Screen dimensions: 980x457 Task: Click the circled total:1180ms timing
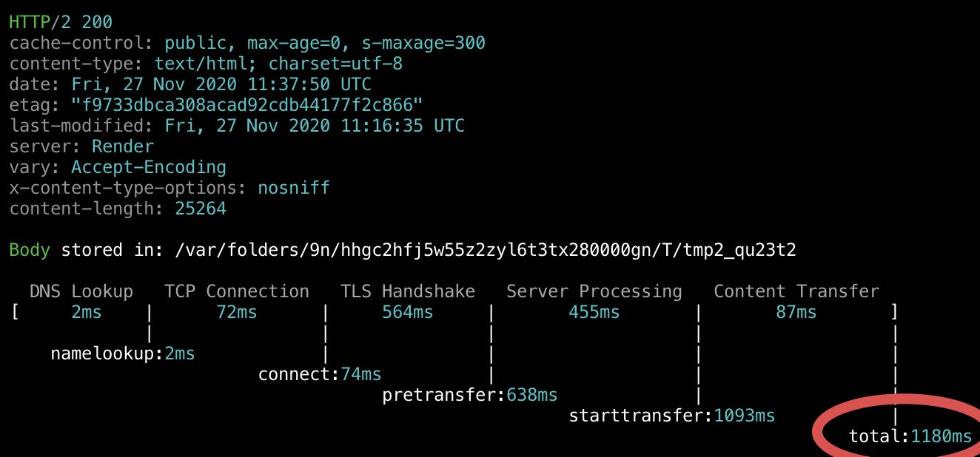coord(910,436)
